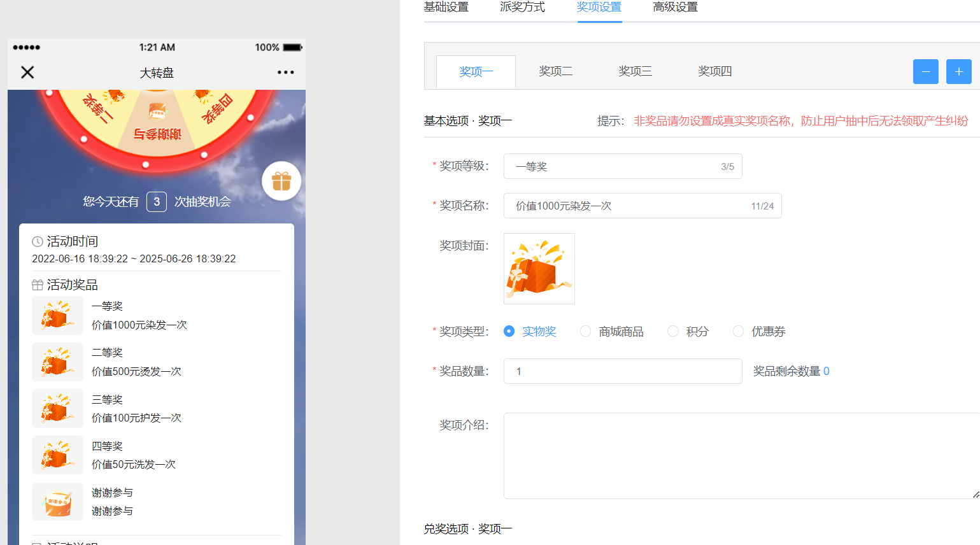
Task: Click the 奖品剩余数量 0 value
Action: [x=827, y=371]
